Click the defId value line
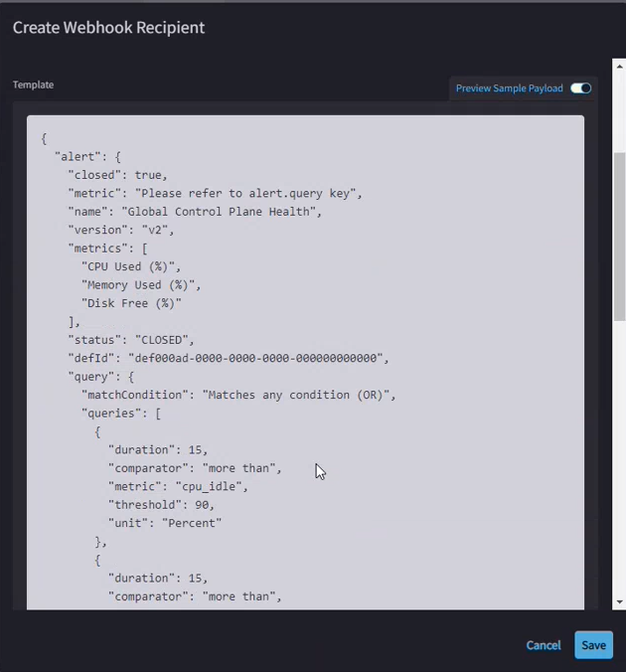The width and height of the screenshot is (626, 672). tap(229, 358)
